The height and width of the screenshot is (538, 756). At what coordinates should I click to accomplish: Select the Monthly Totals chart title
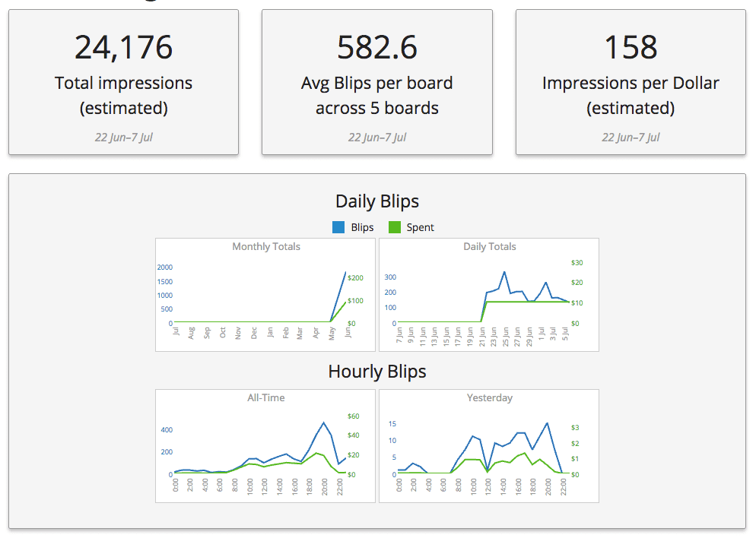[x=266, y=246]
